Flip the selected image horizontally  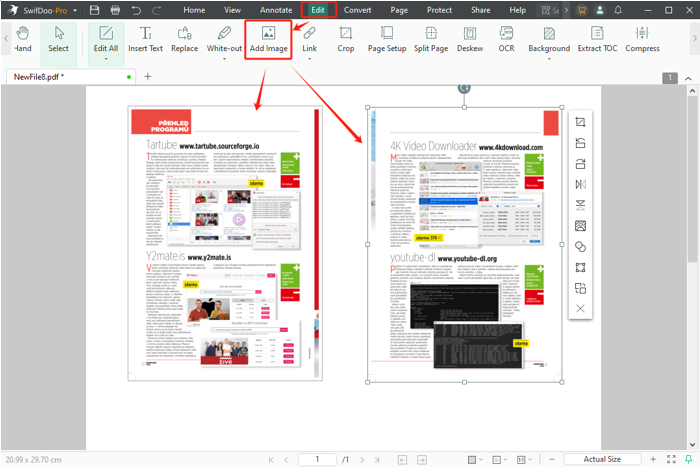click(580, 184)
